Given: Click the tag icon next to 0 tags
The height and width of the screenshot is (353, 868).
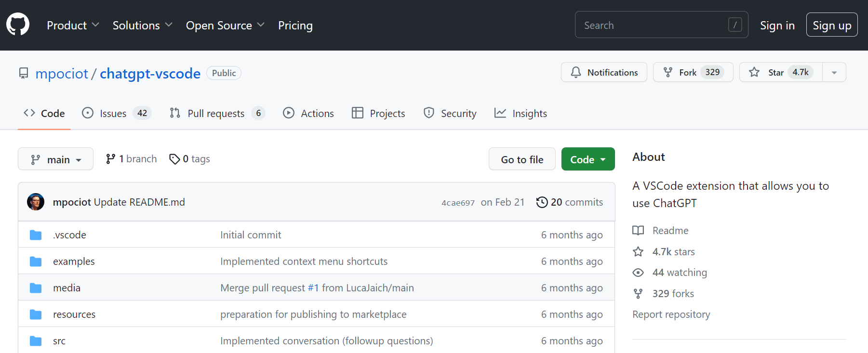Looking at the screenshot, I should pos(174,159).
